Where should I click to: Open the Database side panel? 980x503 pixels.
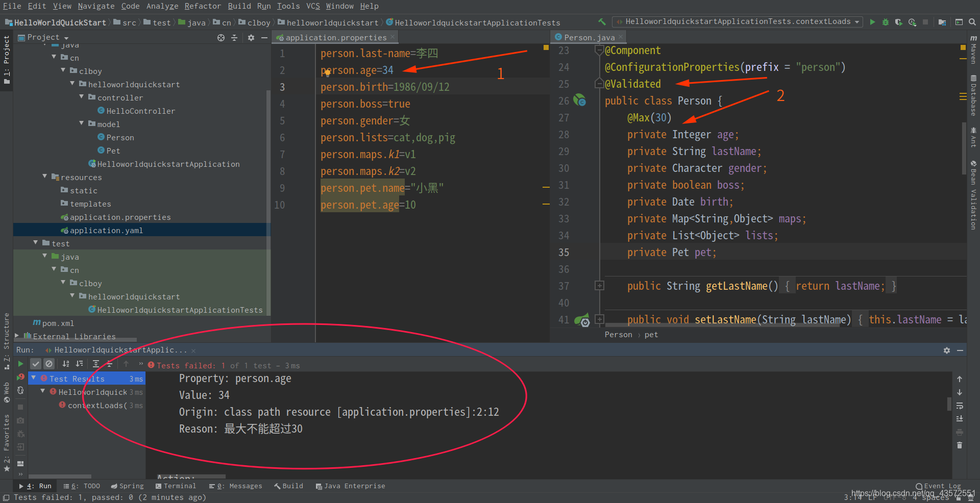[973, 95]
